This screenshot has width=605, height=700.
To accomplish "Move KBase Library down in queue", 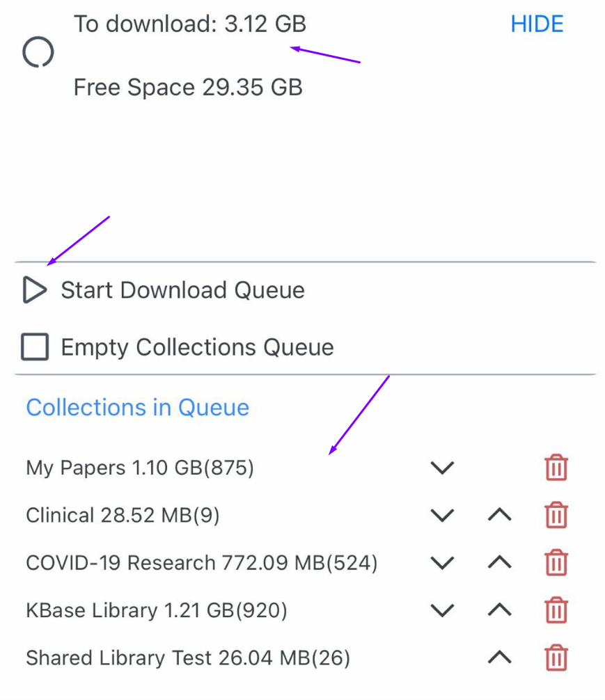I will pyautogui.click(x=442, y=610).
